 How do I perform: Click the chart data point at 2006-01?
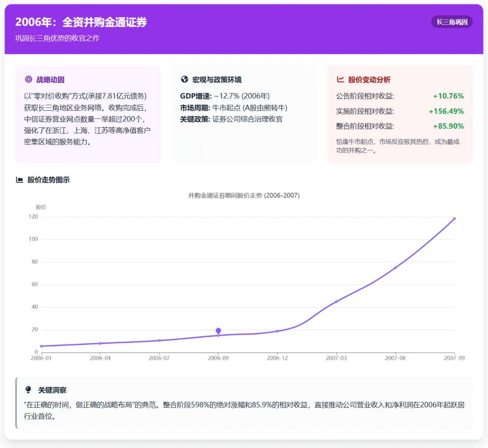click(x=41, y=346)
